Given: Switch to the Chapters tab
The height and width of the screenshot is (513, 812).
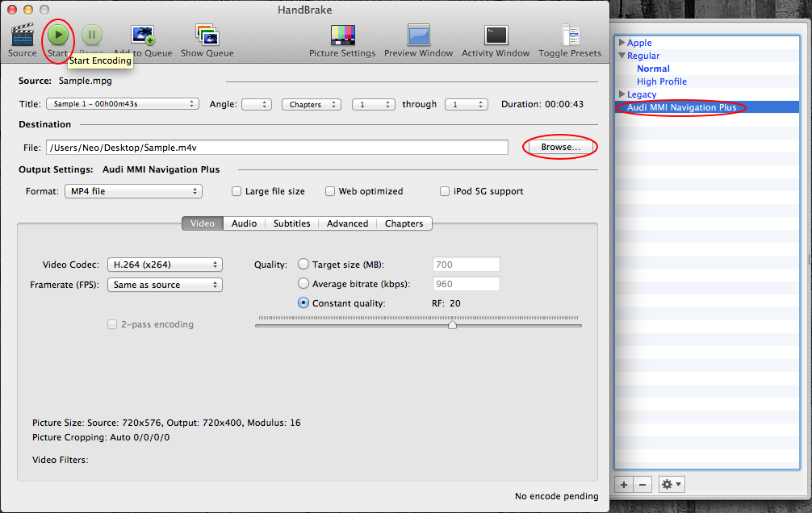Looking at the screenshot, I should [x=404, y=223].
